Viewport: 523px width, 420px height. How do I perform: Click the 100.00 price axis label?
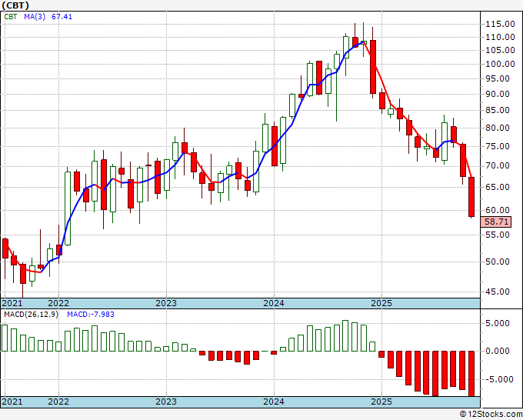[x=500, y=64]
